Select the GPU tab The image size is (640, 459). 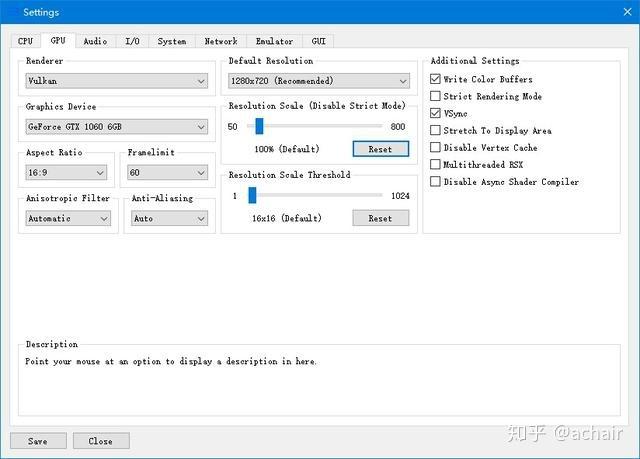pyautogui.click(x=58, y=40)
